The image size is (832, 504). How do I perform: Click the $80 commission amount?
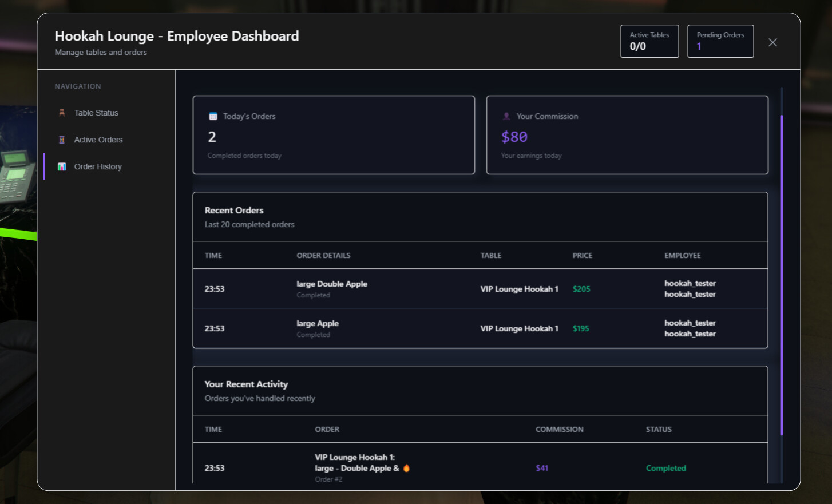pos(514,137)
